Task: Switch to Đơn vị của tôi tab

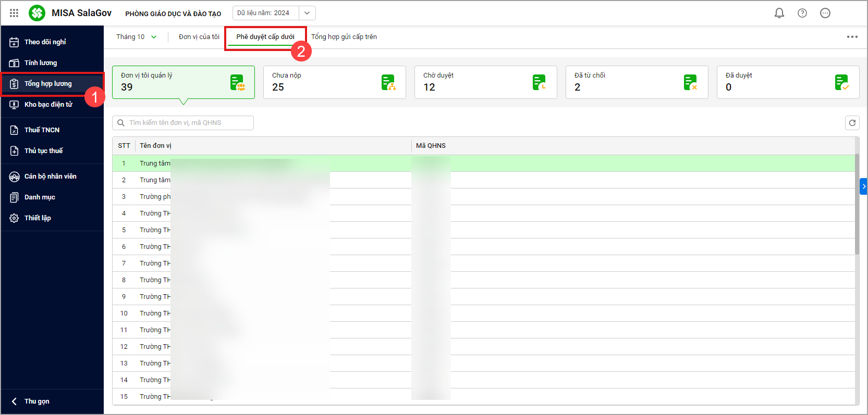Action: coord(199,37)
